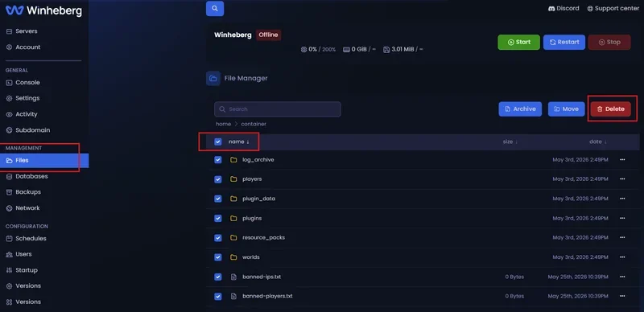Image resolution: width=644 pixels, height=312 pixels.
Task: Click the red Stop button
Action: pyautogui.click(x=609, y=43)
